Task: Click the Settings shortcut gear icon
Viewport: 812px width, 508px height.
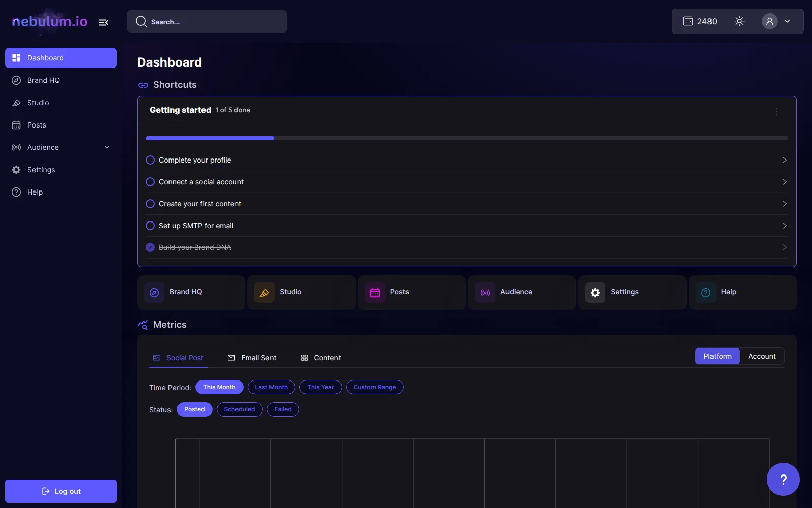Action: coord(595,293)
